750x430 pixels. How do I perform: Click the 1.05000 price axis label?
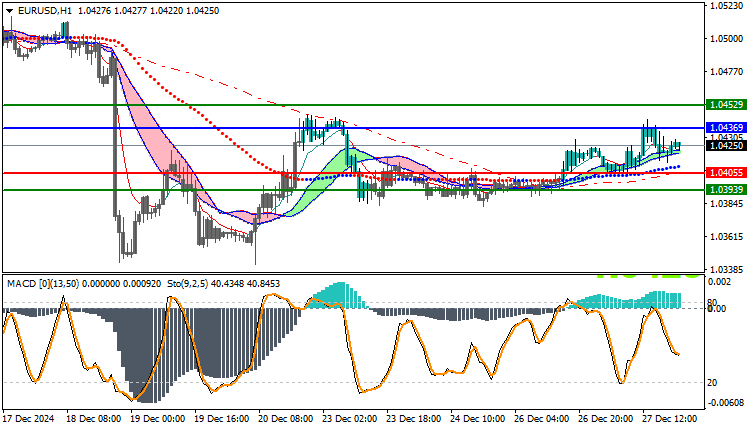727,39
